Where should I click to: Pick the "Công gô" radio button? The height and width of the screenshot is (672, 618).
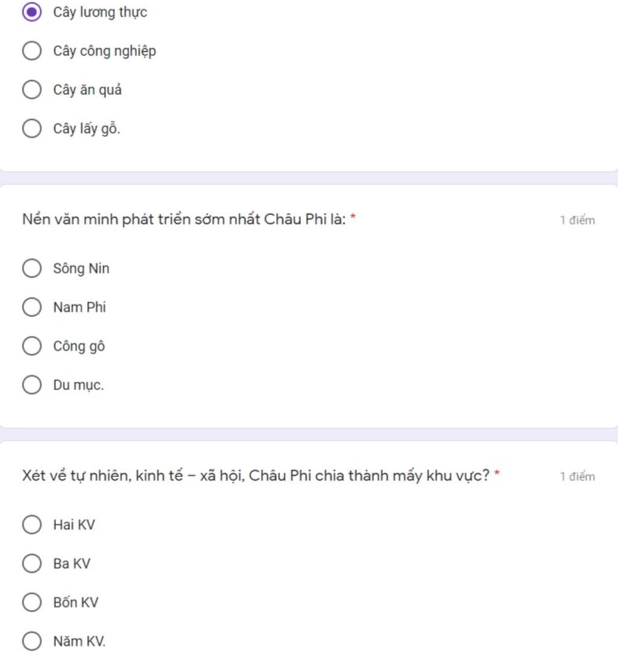tap(32, 346)
